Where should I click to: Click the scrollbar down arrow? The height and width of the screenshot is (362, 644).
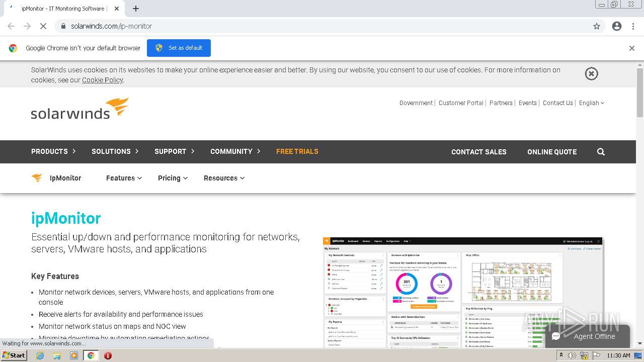(x=640, y=343)
